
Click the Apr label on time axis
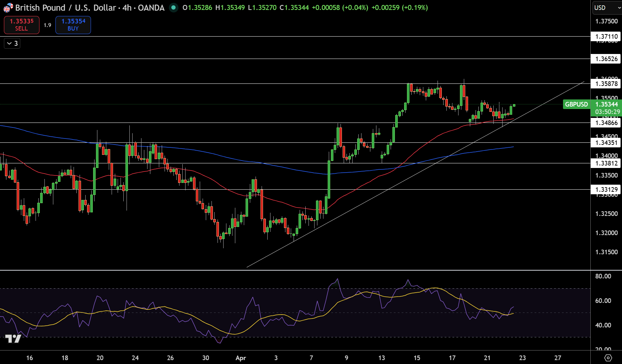coord(241,358)
